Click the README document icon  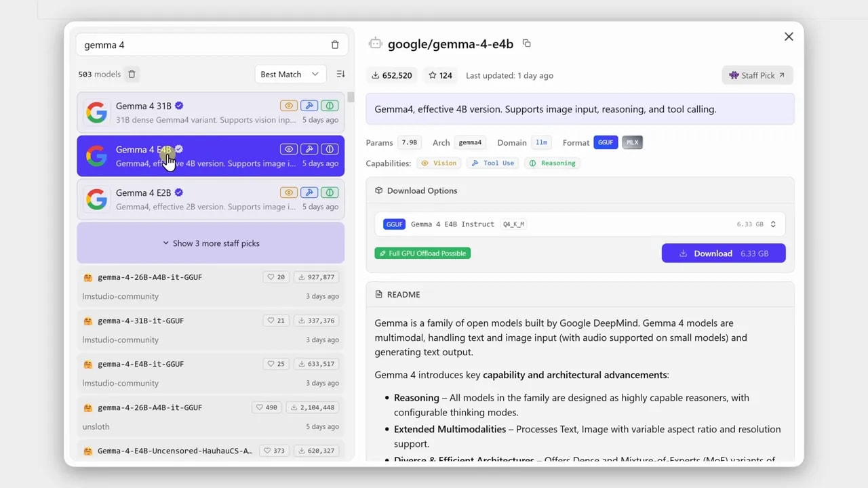click(x=378, y=294)
